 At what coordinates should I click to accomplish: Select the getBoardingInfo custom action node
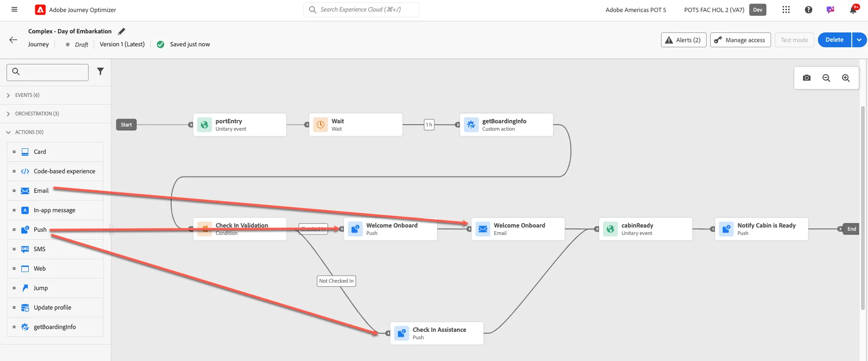click(507, 125)
